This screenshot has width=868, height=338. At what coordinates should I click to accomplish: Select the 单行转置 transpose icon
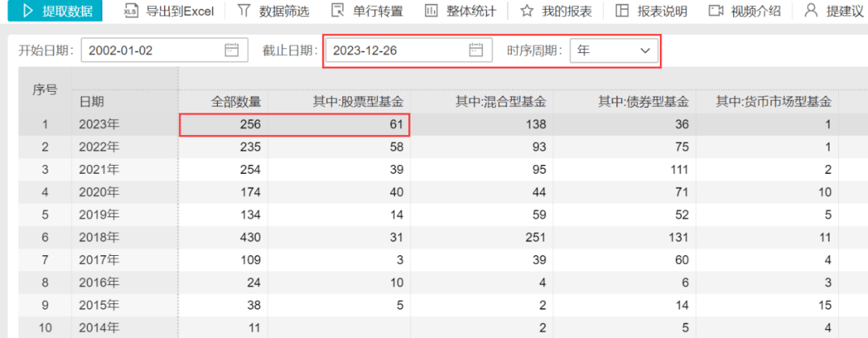(337, 10)
